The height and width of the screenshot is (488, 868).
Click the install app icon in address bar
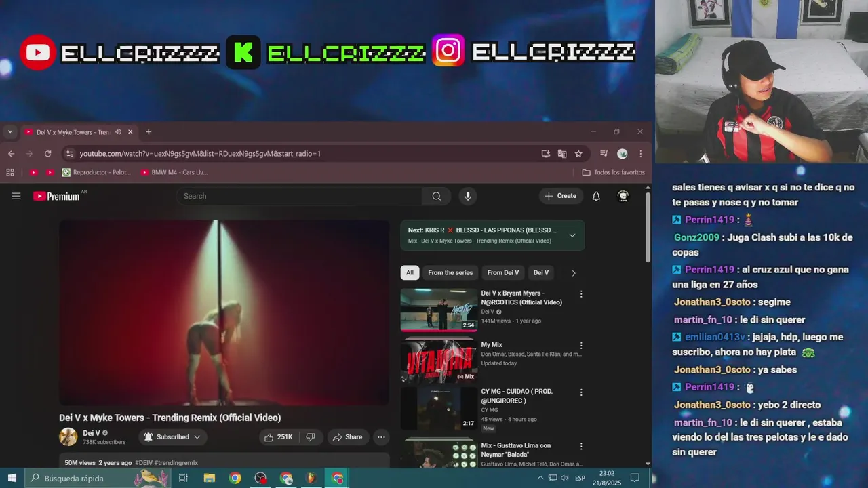coord(545,154)
